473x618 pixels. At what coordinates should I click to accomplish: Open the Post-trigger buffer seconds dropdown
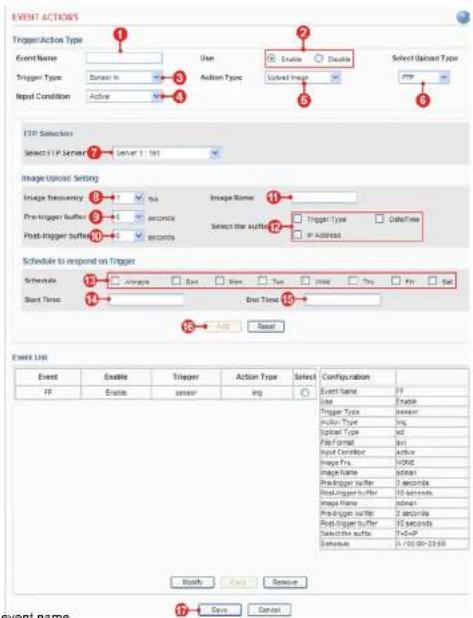128,236
